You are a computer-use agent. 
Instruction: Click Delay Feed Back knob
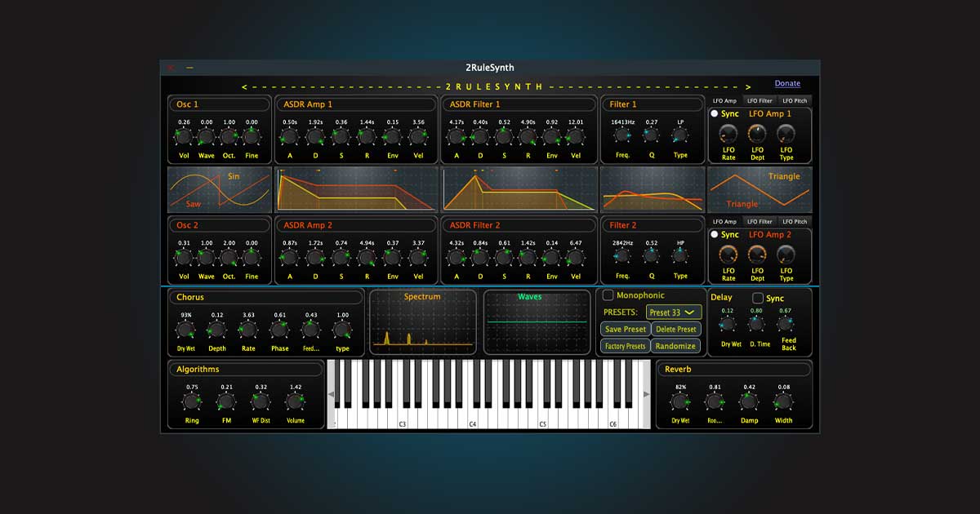click(786, 325)
